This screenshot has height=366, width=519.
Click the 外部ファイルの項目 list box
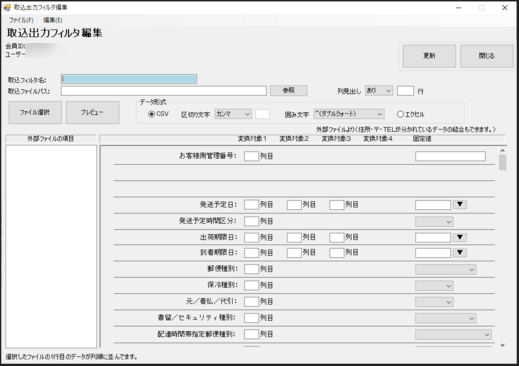51,246
